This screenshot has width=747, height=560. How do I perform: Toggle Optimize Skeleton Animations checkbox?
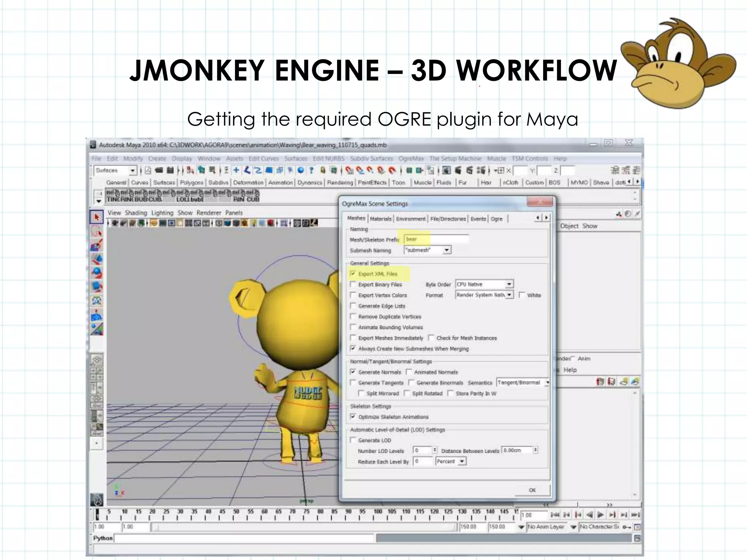click(353, 416)
